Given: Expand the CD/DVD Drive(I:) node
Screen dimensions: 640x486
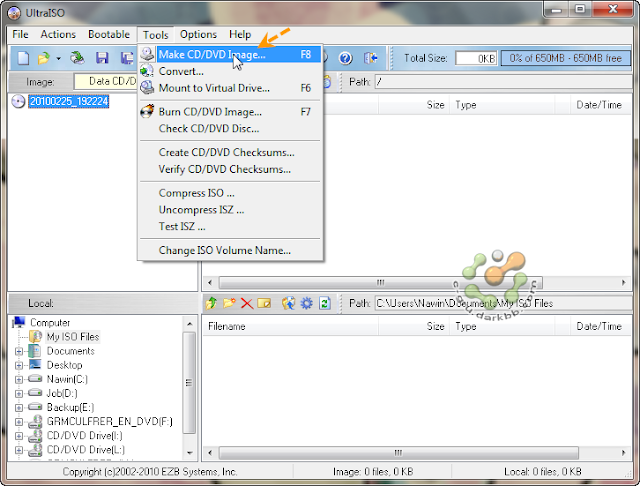Looking at the screenshot, I should pos(18,435).
